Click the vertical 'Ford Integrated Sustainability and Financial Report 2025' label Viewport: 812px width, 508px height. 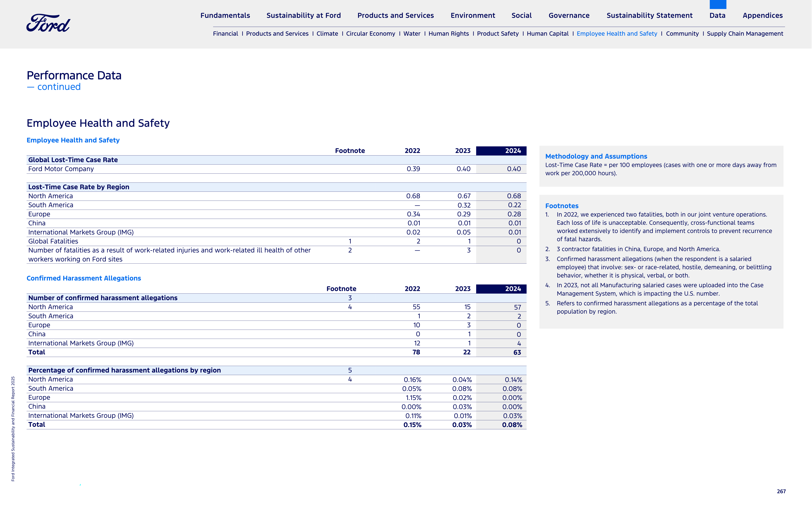point(13,429)
